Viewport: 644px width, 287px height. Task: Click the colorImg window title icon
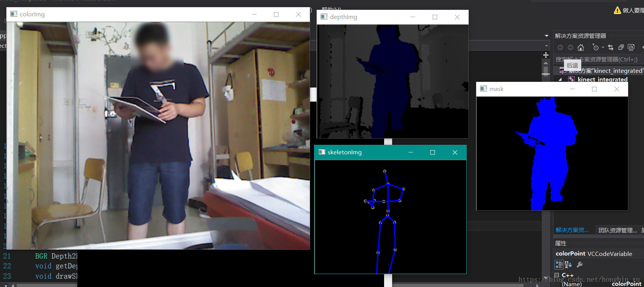pyautogui.click(x=14, y=14)
